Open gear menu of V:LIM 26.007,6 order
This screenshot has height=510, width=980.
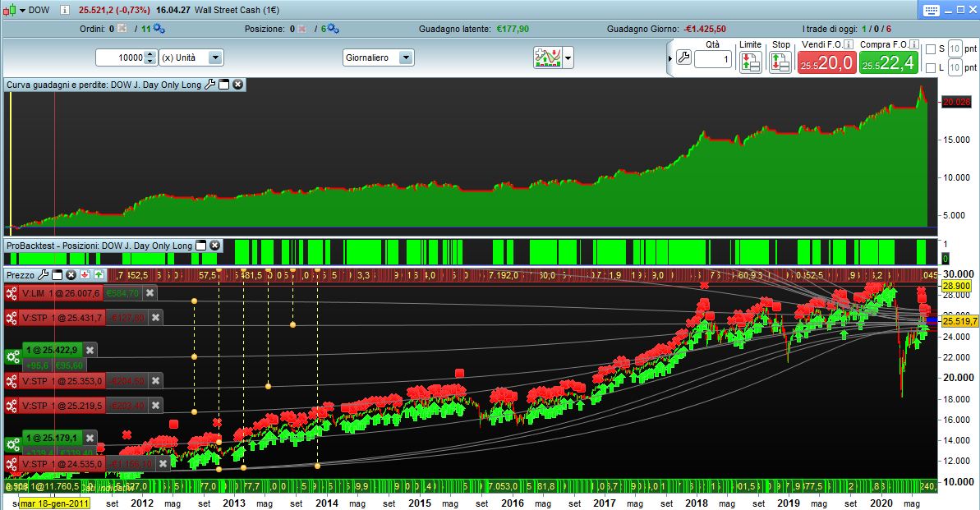pyautogui.click(x=12, y=293)
